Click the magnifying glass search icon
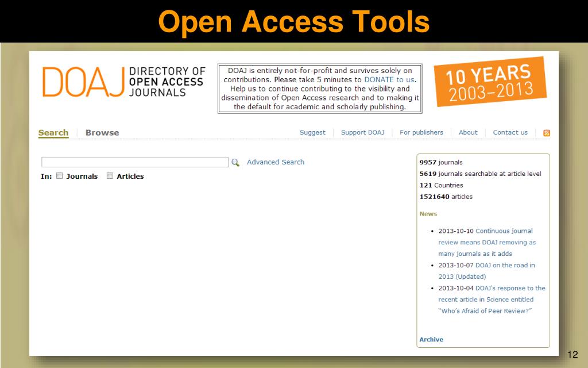The height and width of the screenshot is (368, 588). click(x=235, y=162)
